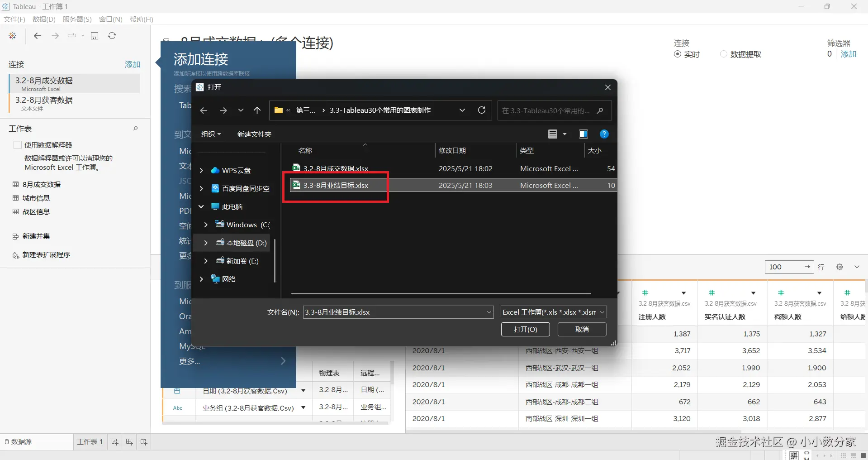This screenshot has height=460, width=868.
Task: Click the sheet sorter grid icon in status bar
Action: click(843, 456)
